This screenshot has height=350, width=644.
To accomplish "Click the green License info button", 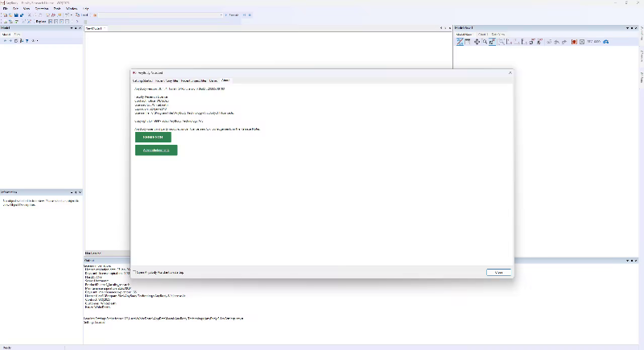I will (x=153, y=137).
